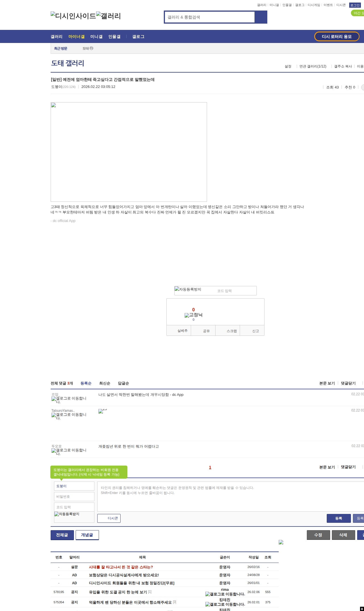Click the 스크랩 button
364x611 pixels.
point(228,331)
